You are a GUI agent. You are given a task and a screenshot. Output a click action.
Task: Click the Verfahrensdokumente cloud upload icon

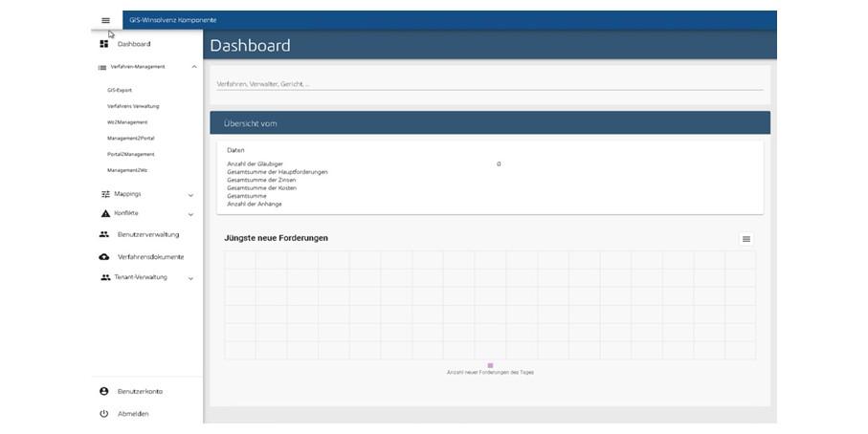point(104,256)
